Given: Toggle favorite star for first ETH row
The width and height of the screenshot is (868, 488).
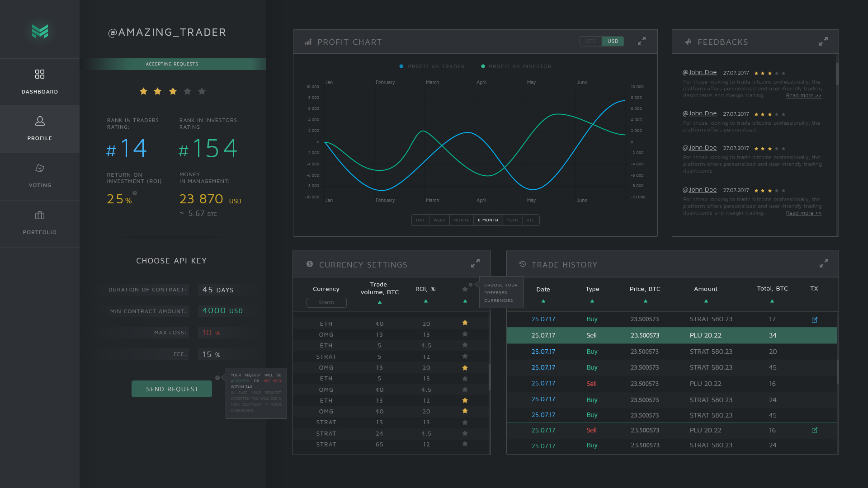Looking at the screenshot, I should coord(465,323).
